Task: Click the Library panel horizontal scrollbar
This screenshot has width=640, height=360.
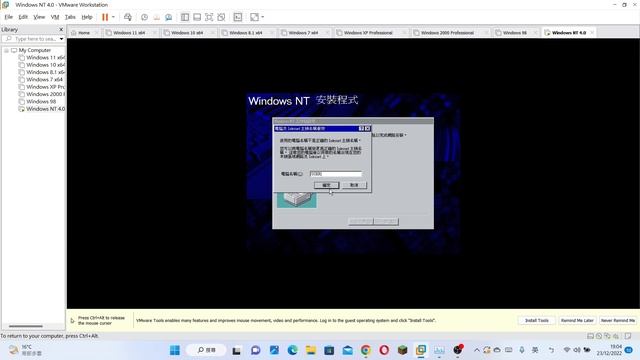Action: point(26,326)
